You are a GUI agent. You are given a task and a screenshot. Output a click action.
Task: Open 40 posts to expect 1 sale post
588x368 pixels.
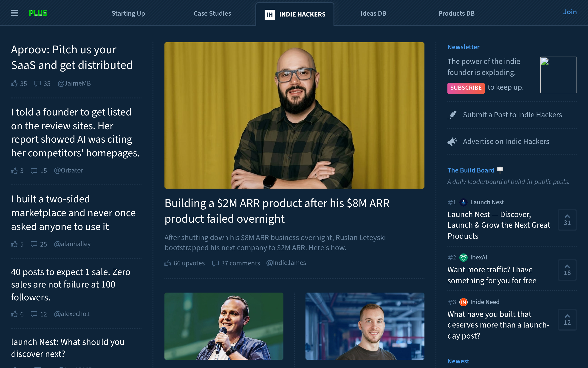coord(71,285)
